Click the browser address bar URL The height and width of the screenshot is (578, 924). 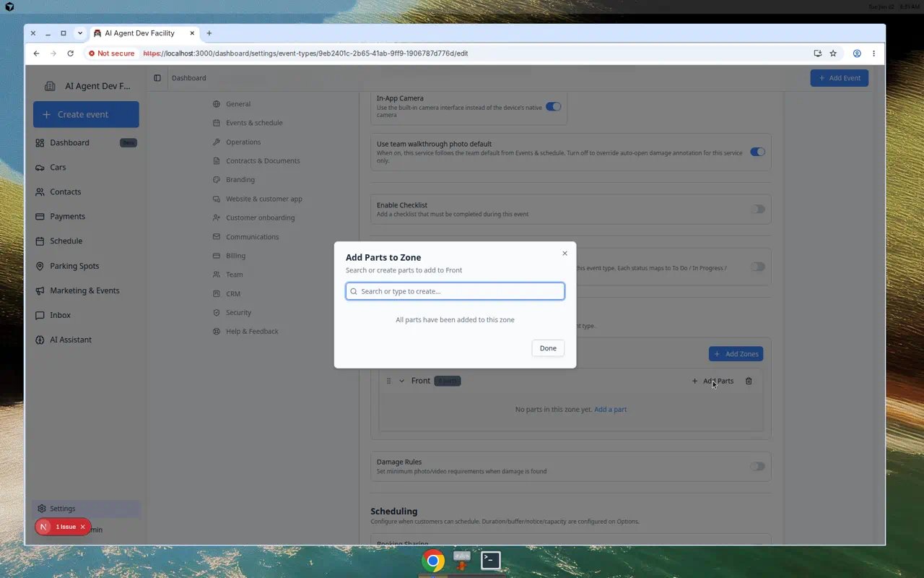(305, 53)
